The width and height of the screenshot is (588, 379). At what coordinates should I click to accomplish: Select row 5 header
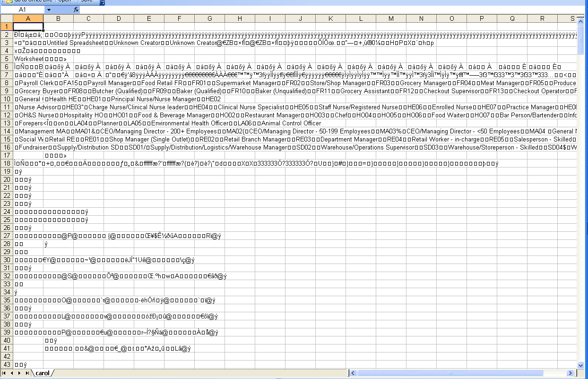tap(7, 59)
